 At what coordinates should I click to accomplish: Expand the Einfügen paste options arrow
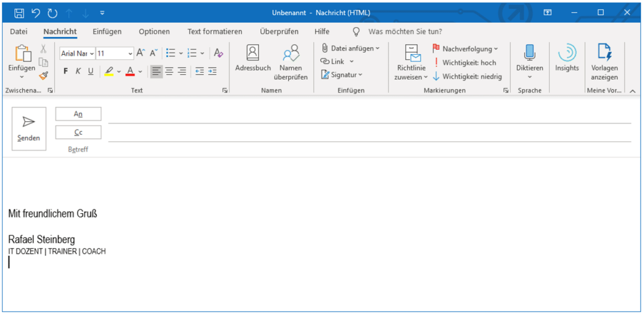click(22, 76)
